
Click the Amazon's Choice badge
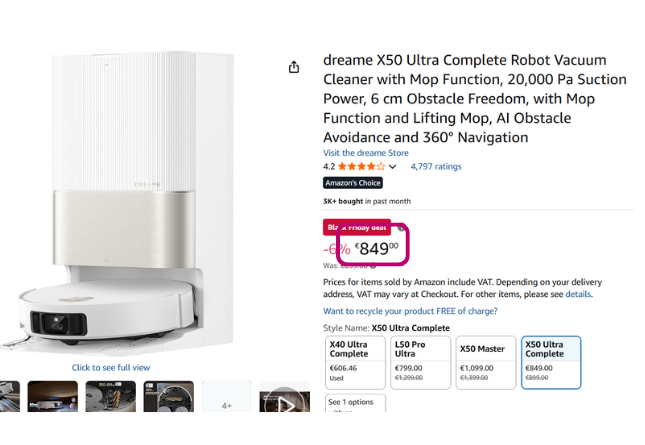point(352,183)
